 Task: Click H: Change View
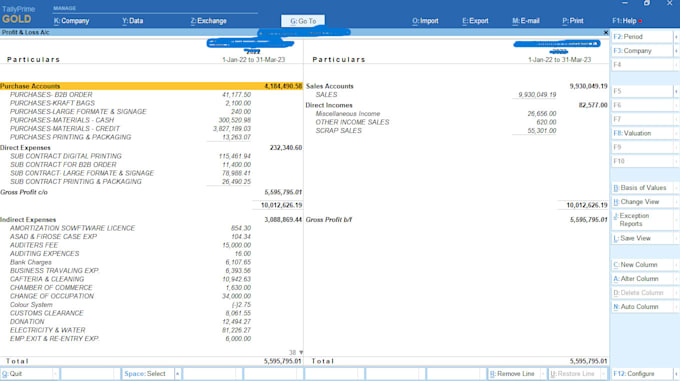[642, 202]
